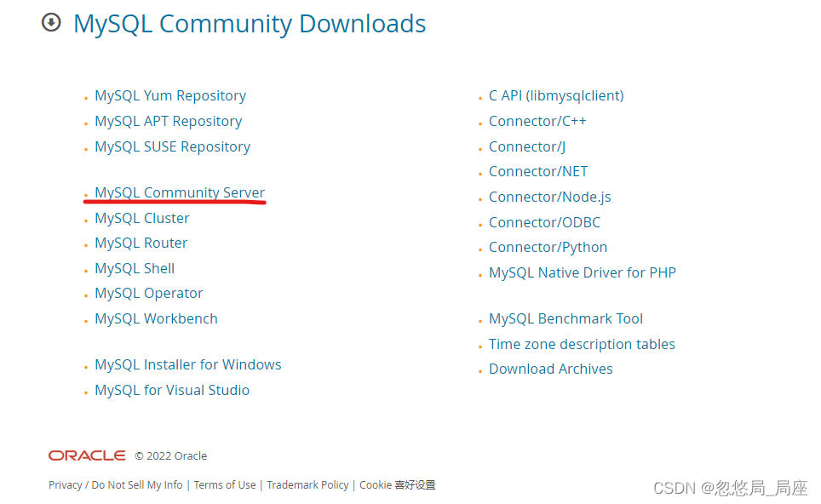Choose MySQL Installer for Windows

coord(188,364)
